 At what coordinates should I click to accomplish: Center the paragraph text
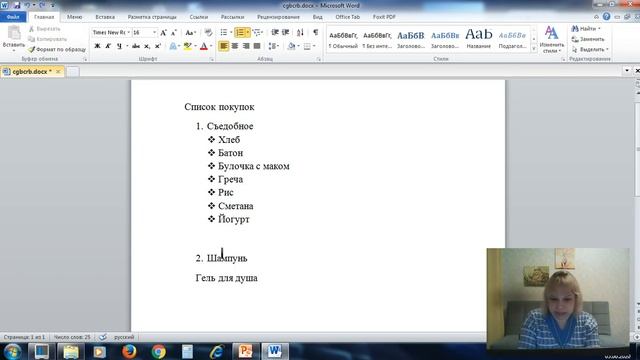point(235,46)
